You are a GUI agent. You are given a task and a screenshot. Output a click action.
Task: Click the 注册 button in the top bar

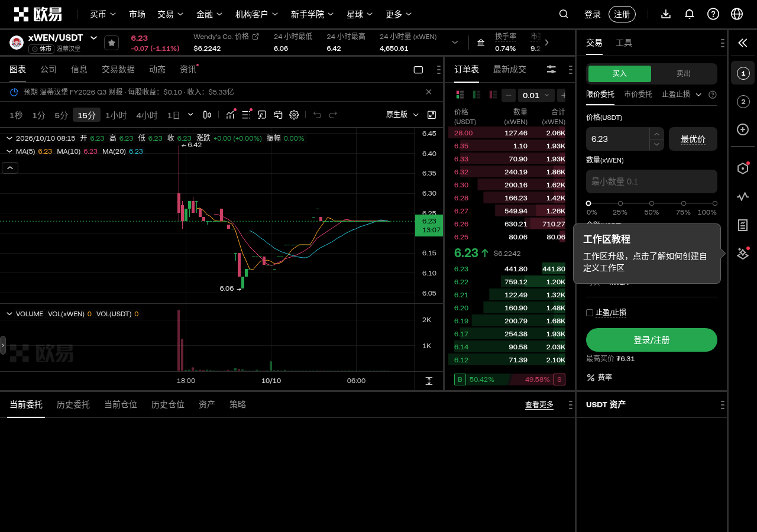click(x=622, y=14)
